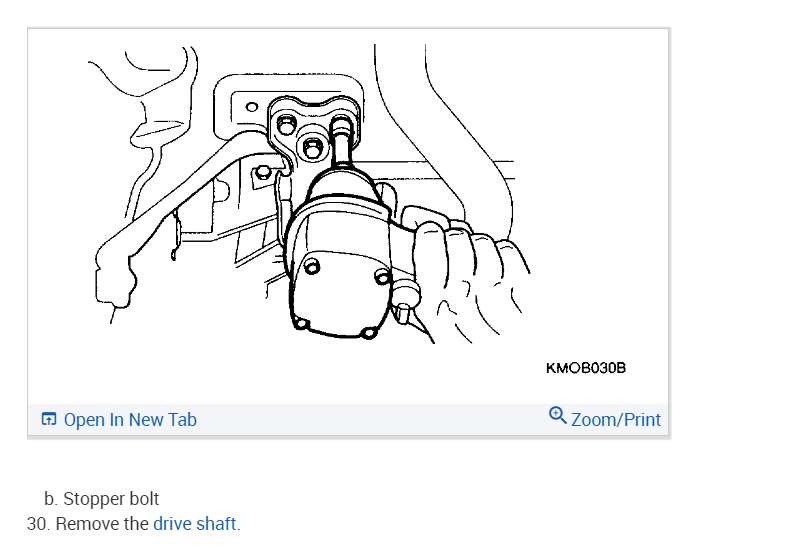The image size is (796, 546).
Task: Click the Stopper bolt list item text
Action: coord(111,499)
